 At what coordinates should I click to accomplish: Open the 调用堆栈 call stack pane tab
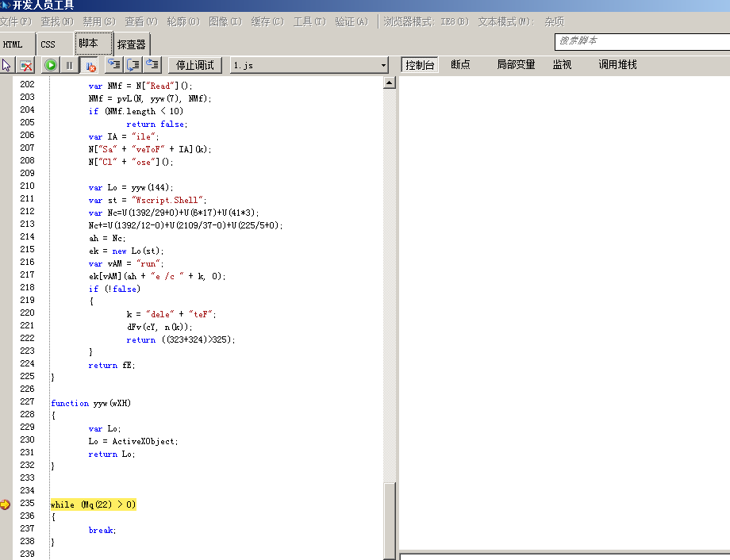click(617, 65)
